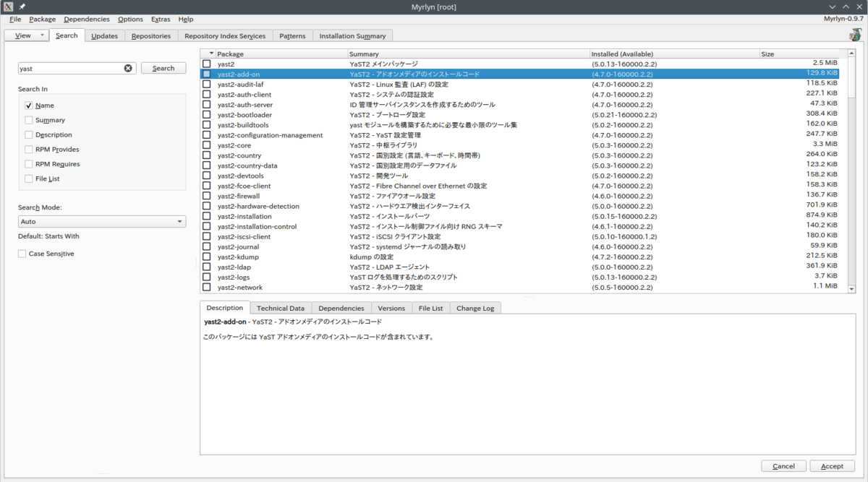Screen dimensions: 868x482
Task: Switch to the Patterns tab
Action: point(292,35)
